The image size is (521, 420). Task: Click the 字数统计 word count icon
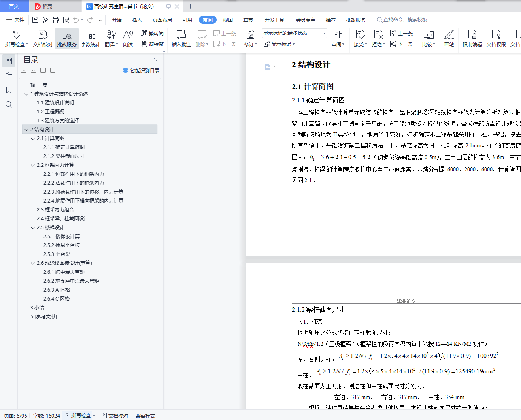coord(91,38)
